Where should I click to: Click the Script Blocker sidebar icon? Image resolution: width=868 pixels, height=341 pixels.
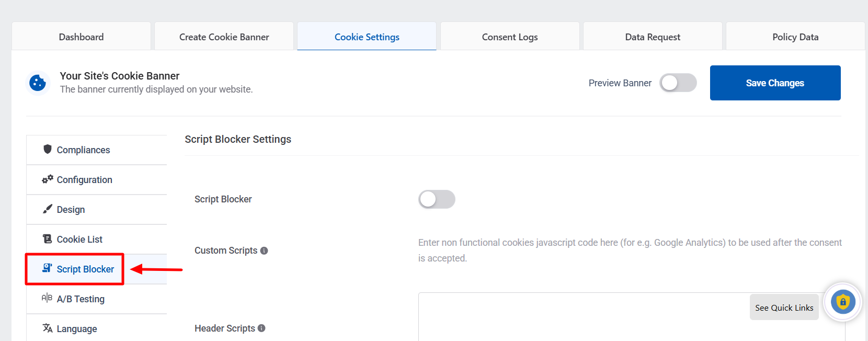click(x=47, y=269)
